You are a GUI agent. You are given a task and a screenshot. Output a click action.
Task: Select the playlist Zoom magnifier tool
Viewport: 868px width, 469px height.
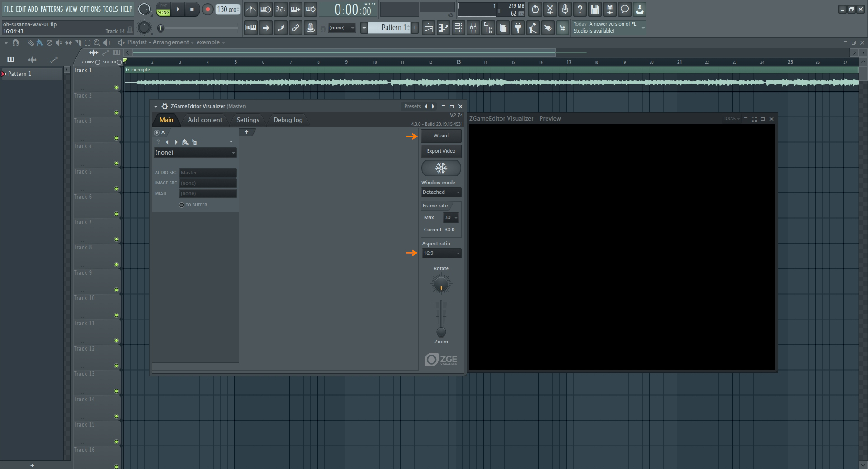97,42
